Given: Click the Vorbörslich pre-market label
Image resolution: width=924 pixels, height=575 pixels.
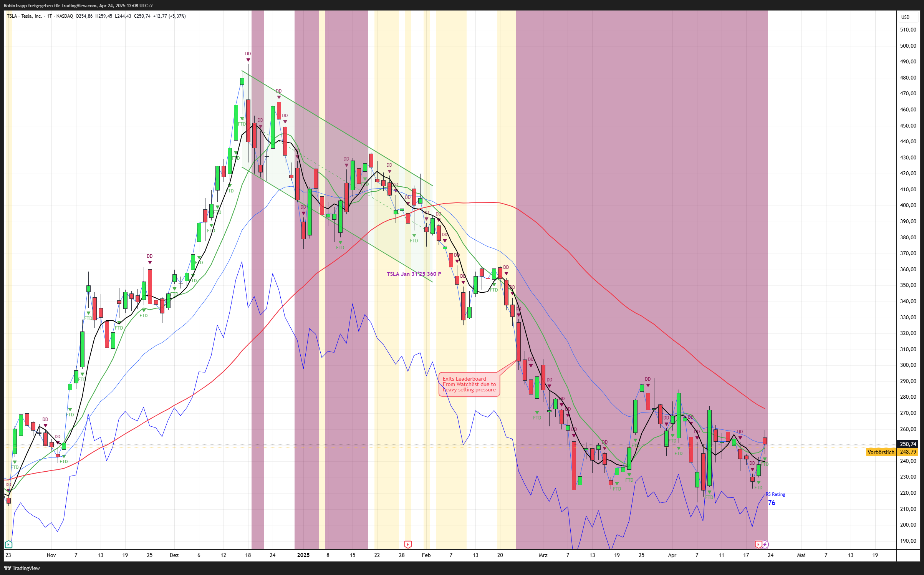Looking at the screenshot, I should [x=881, y=452].
